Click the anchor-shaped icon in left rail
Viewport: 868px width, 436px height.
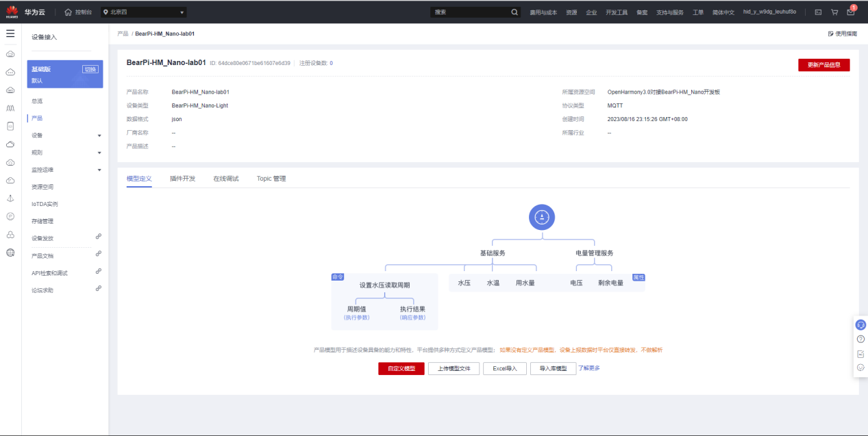click(10, 198)
